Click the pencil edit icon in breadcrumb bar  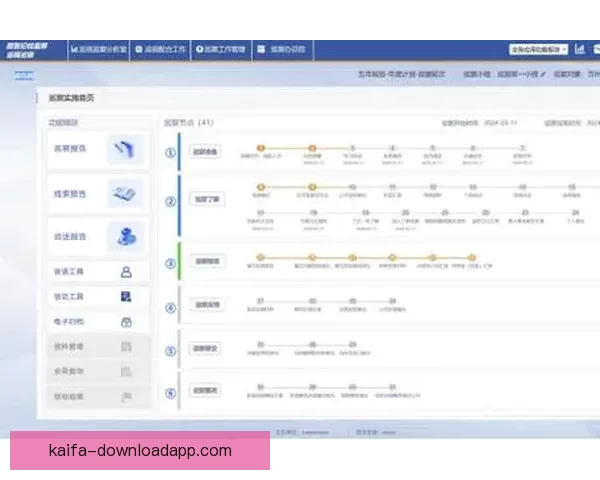click(x=543, y=74)
